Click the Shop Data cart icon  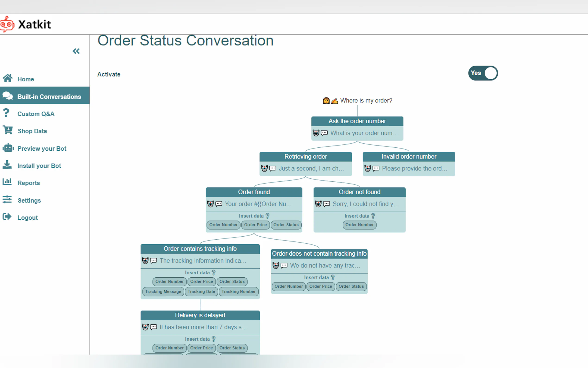tap(8, 130)
